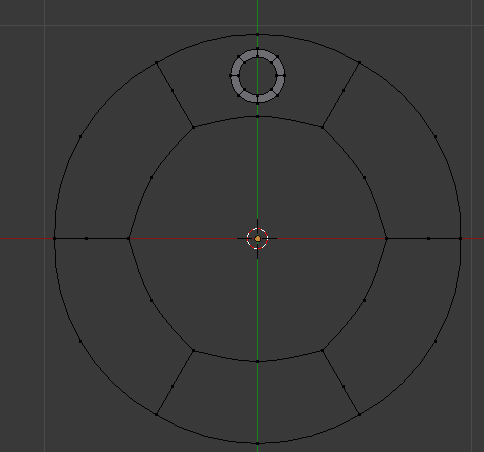Select the inner circle's left vertex on the red axis
This screenshot has height=452, width=484.
pos(129,239)
